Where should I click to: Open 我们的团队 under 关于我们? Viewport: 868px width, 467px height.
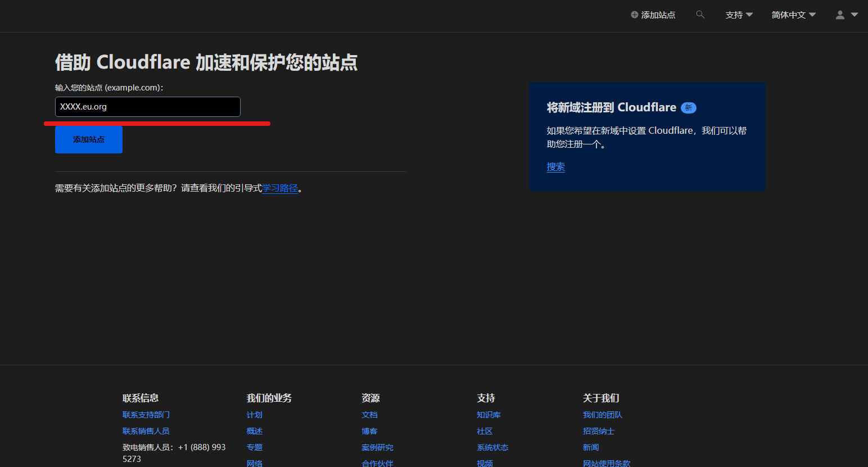(x=603, y=415)
